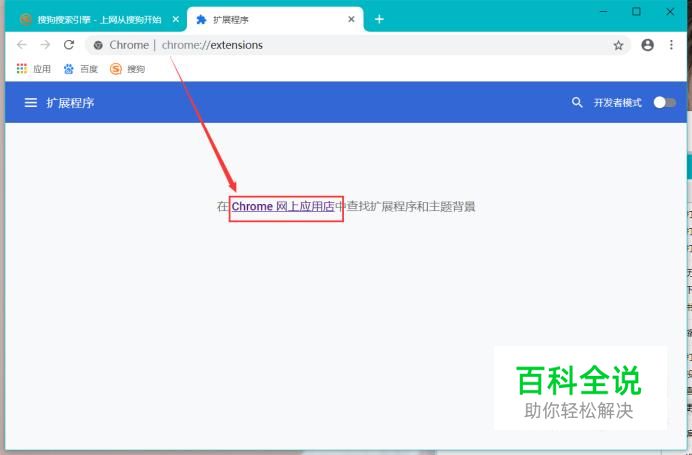
Task: Maximize the Chrome window
Action: pos(636,11)
